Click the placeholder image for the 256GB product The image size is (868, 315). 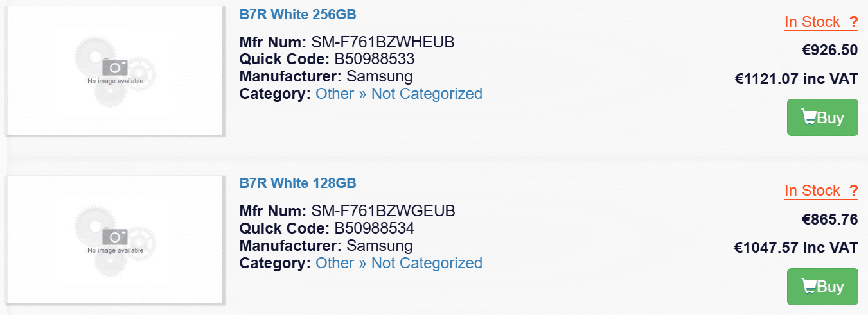[x=115, y=71]
